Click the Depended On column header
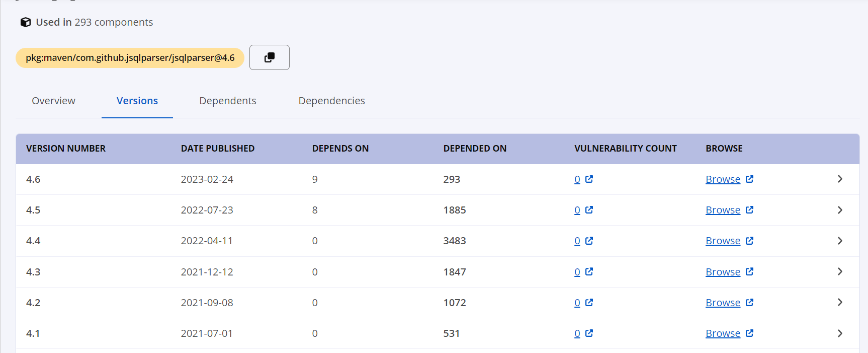Screen dimensions: 868x353 pyautogui.click(x=475, y=149)
